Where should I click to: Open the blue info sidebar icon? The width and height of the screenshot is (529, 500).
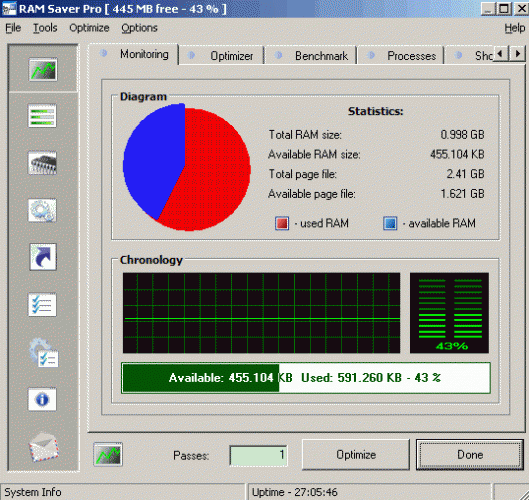point(42,399)
